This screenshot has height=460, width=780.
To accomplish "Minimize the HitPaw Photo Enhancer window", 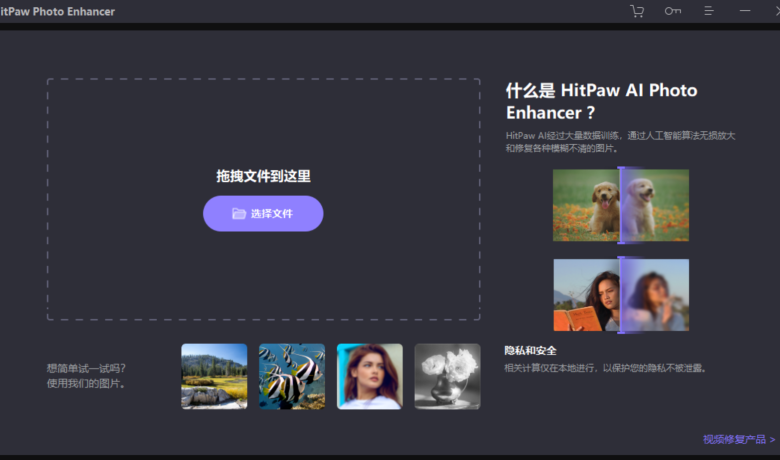I will tap(745, 11).
